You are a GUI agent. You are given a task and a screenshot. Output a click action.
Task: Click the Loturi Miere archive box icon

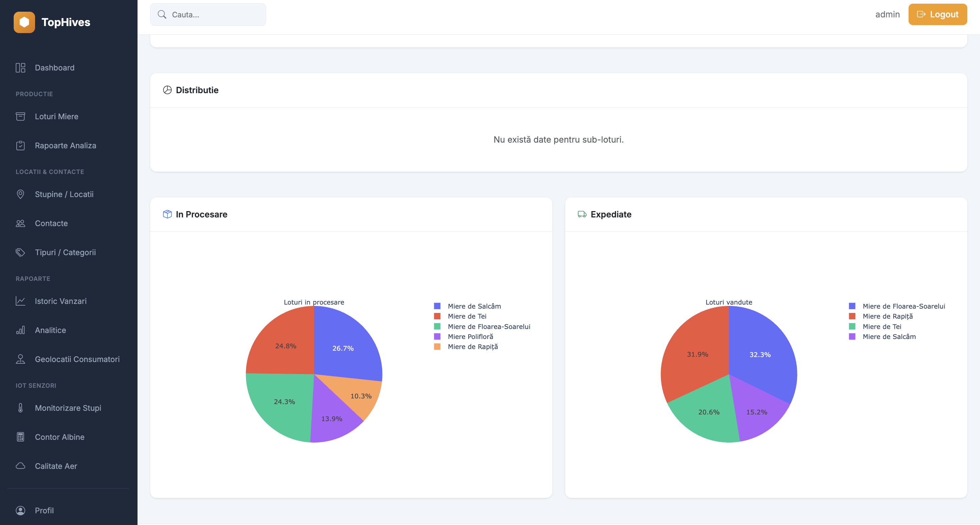tap(21, 117)
